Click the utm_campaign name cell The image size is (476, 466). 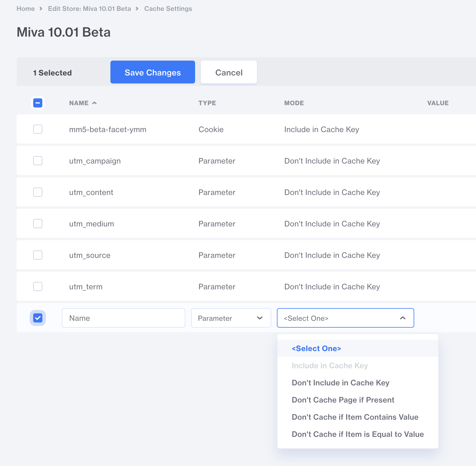click(x=95, y=161)
